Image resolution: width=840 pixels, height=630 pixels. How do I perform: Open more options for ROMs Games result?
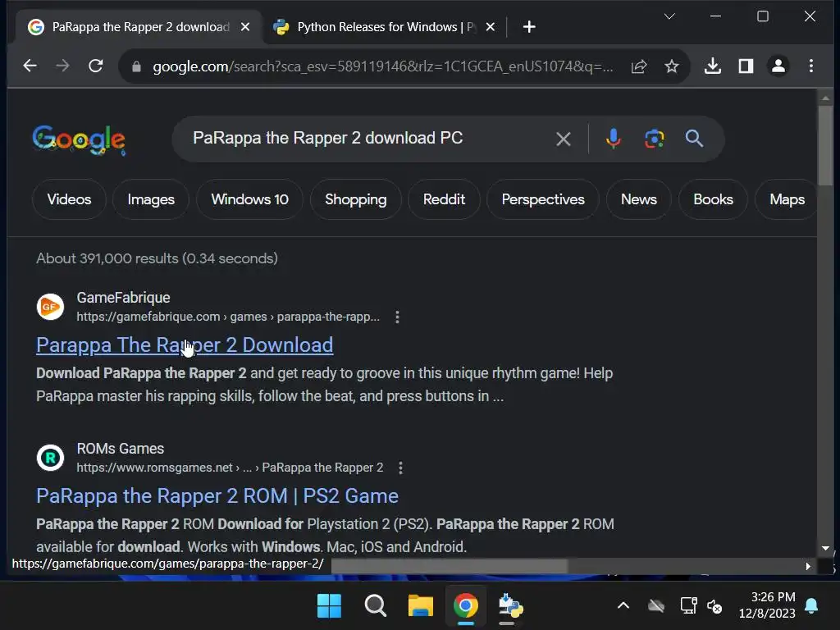pos(400,468)
